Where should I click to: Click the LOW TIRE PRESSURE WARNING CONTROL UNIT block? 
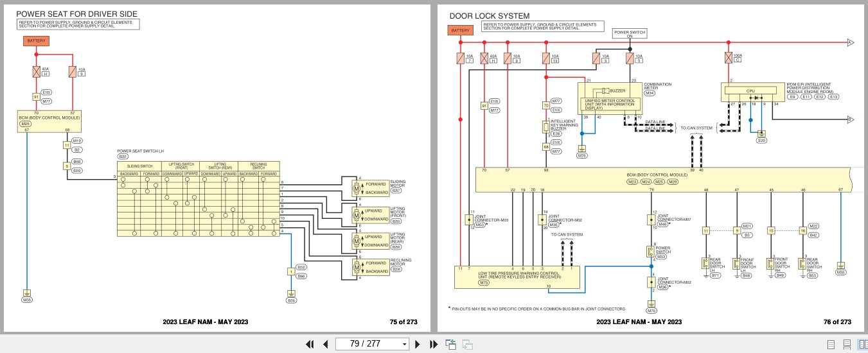[x=517, y=277]
